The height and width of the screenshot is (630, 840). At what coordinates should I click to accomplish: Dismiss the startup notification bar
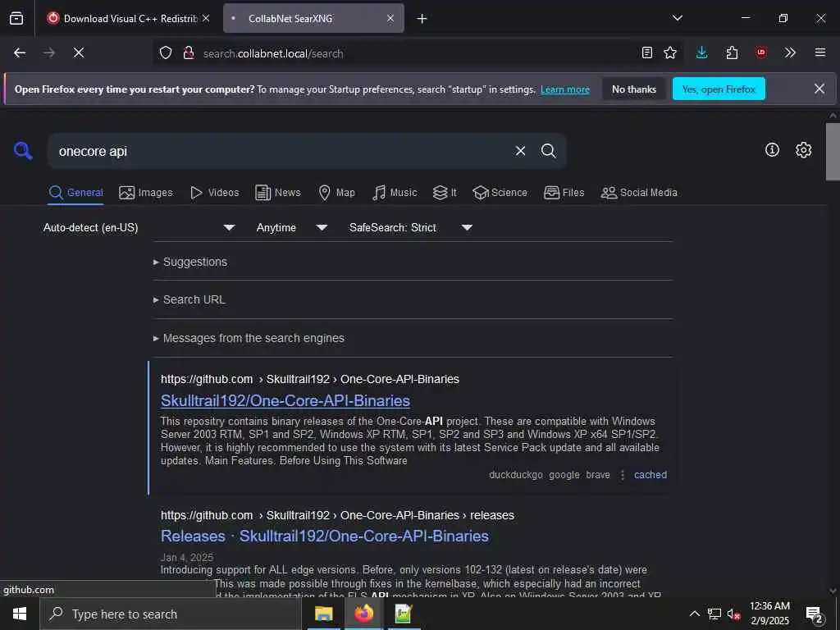coord(819,89)
